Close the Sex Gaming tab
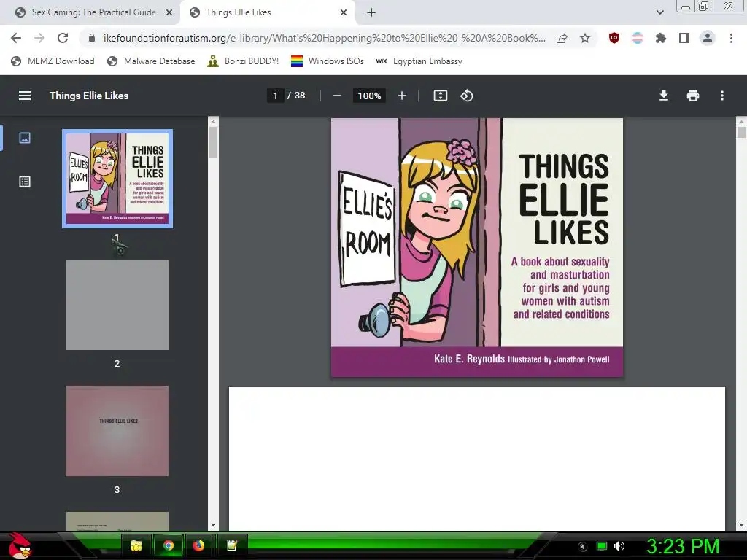747x560 pixels. click(x=169, y=13)
